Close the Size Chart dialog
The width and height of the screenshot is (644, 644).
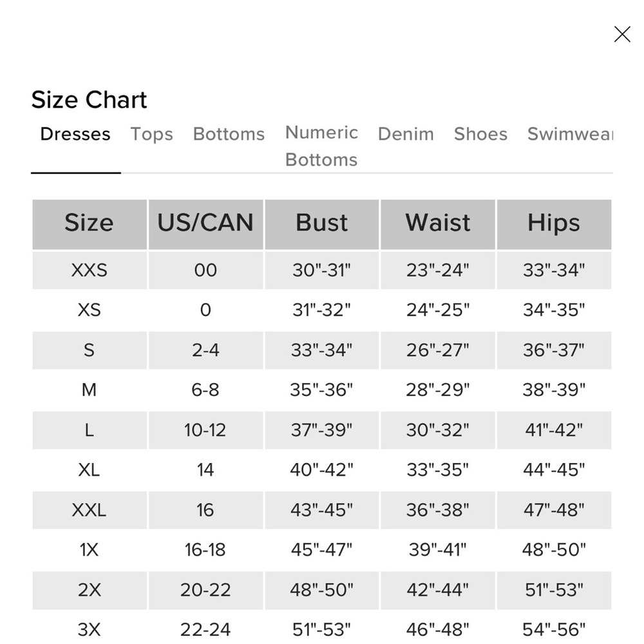(622, 34)
